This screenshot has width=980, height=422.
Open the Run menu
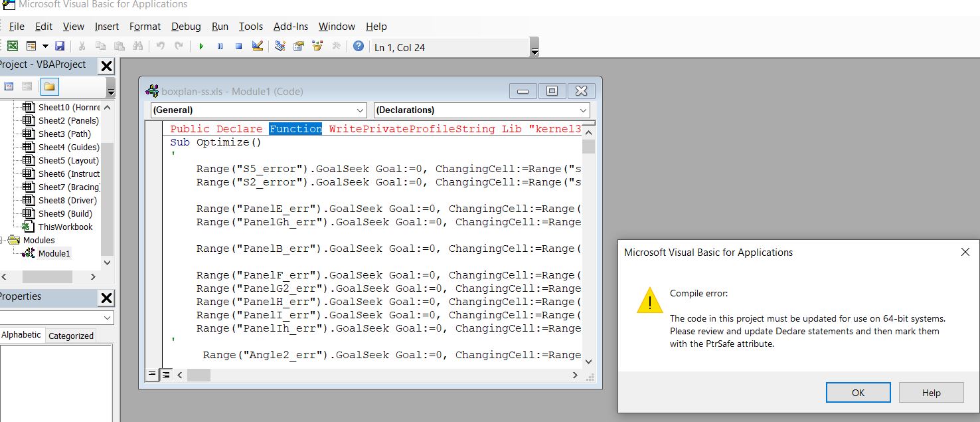(220, 27)
